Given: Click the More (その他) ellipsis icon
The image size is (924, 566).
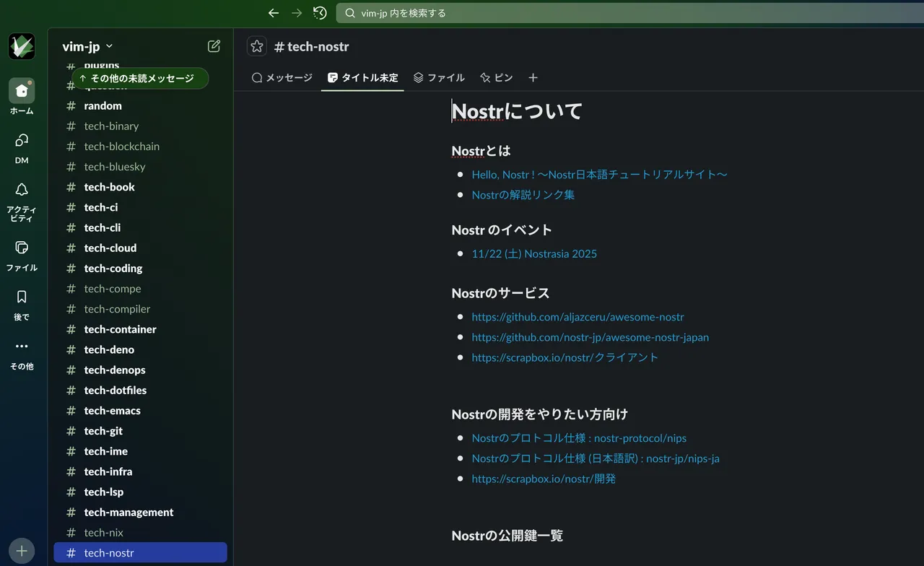Looking at the screenshot, I should [22, 347].
